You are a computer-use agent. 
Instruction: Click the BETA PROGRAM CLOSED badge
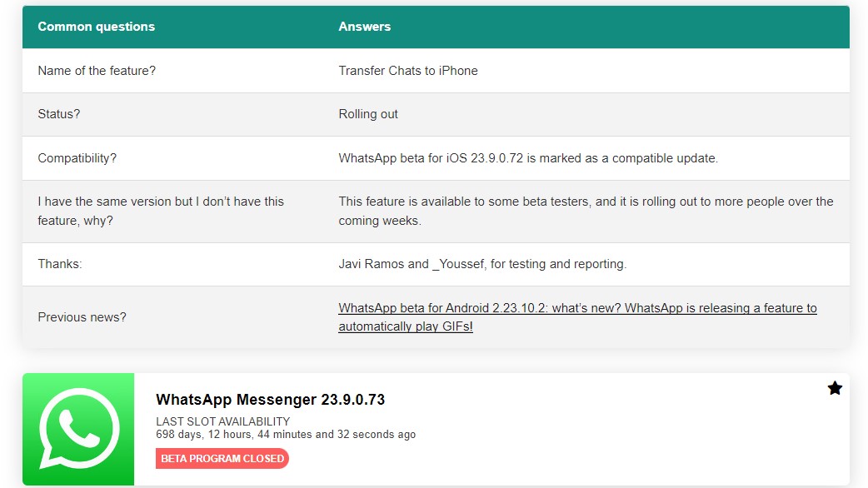tap(222, 458)
